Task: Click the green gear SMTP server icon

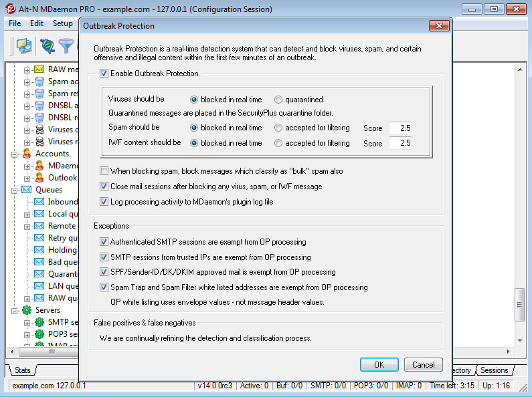Action: click(39, 322)
